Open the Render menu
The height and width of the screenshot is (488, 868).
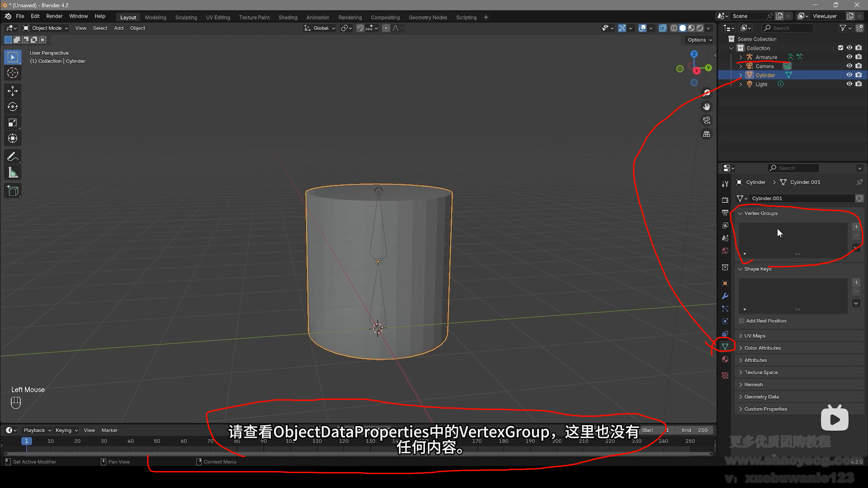pyautogui.click(x=54, y=16)
